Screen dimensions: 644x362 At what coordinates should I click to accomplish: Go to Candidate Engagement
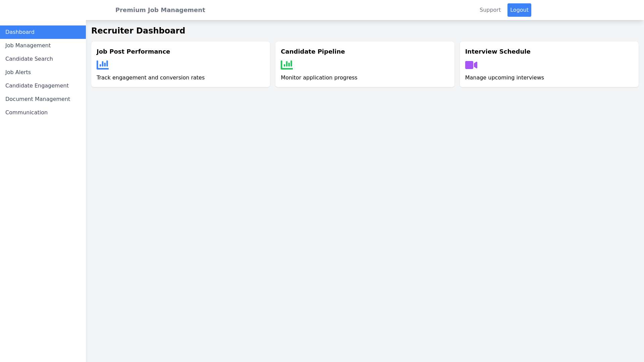pyautogui.click(x=37, y=85)
